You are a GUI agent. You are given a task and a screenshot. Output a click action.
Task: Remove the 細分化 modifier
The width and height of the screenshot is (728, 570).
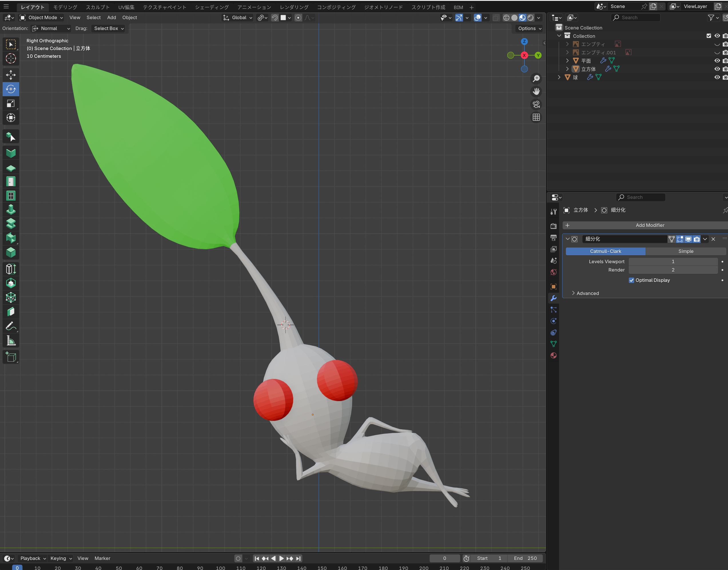click(x=713, y=239)
